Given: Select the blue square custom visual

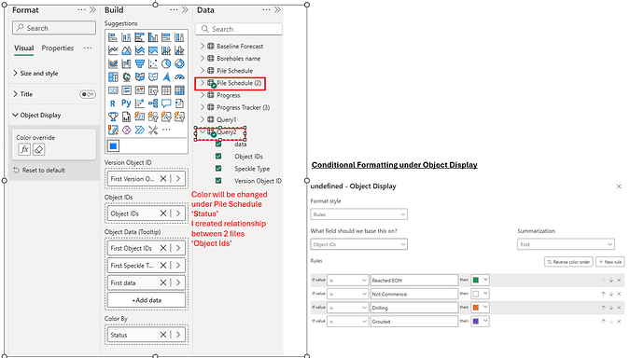Looking at the screenshot, I should click(113, 145).
